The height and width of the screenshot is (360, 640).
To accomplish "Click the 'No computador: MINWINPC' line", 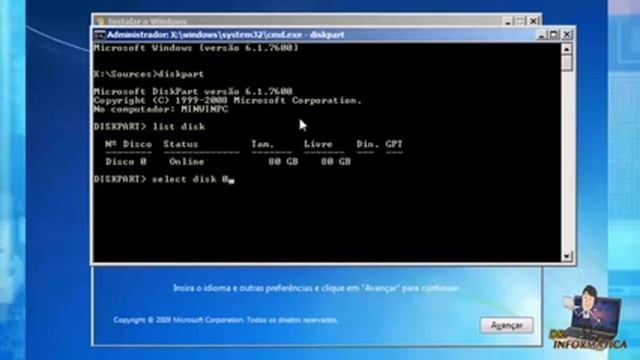I will (x=161, y=109).
